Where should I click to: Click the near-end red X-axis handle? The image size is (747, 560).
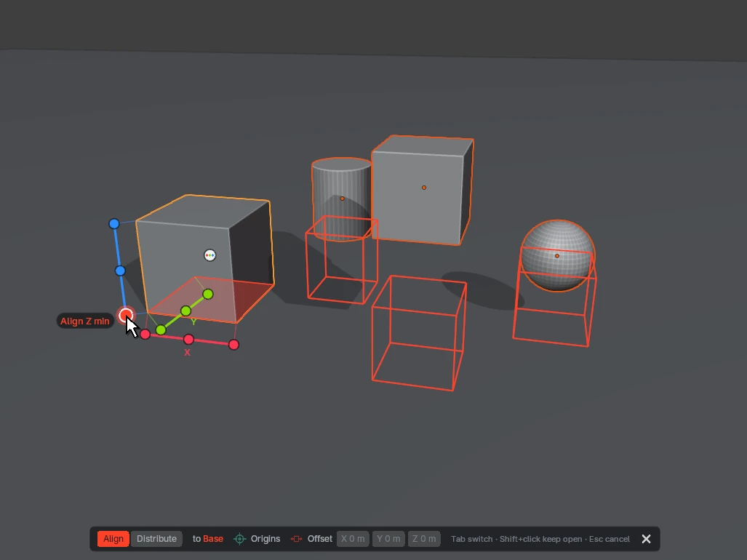tap(145, 335)
